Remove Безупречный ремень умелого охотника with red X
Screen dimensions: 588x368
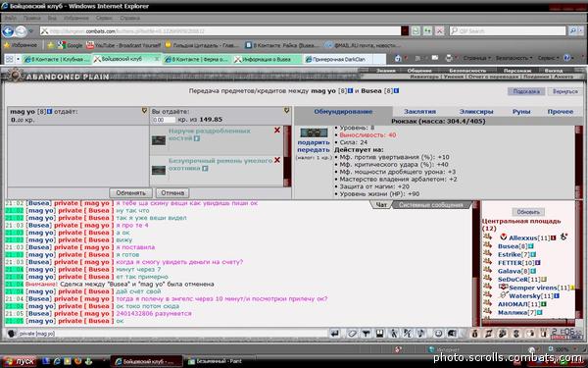277,160
